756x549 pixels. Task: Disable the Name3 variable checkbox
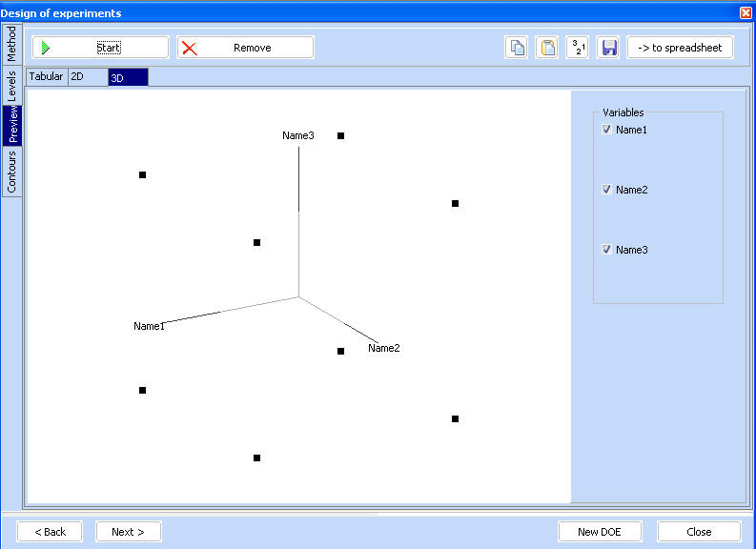(x=607, y=250)
